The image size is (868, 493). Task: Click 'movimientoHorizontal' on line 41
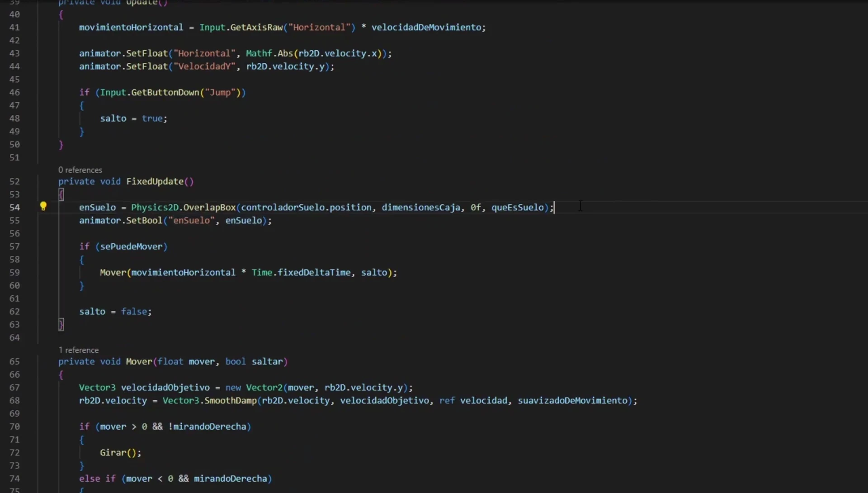coord(131,27)
